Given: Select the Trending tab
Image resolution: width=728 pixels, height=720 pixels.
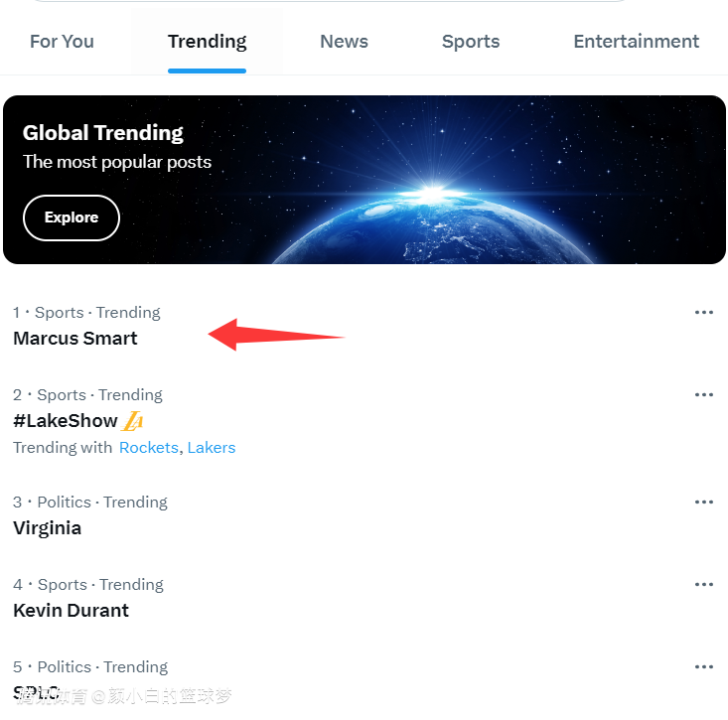Looking at the screenshot, I should pyautogui.click(x=207, y=42).
